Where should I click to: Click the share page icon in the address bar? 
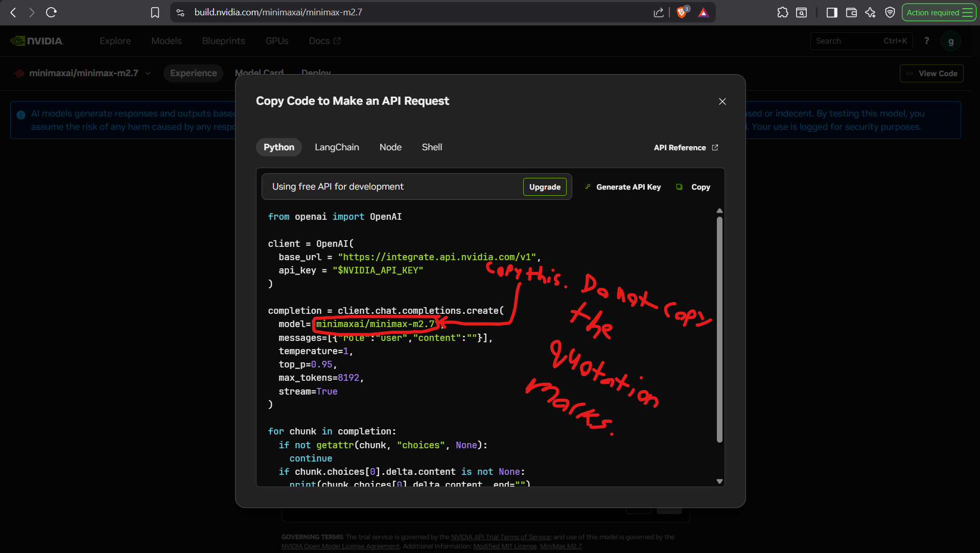pyautogui.click(x=659, y=12)
